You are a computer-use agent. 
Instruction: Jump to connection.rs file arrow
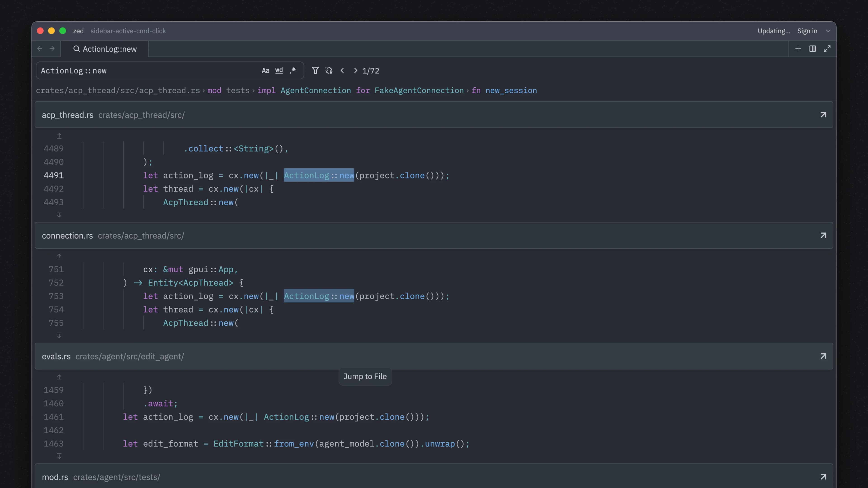(x=823, y=235)
